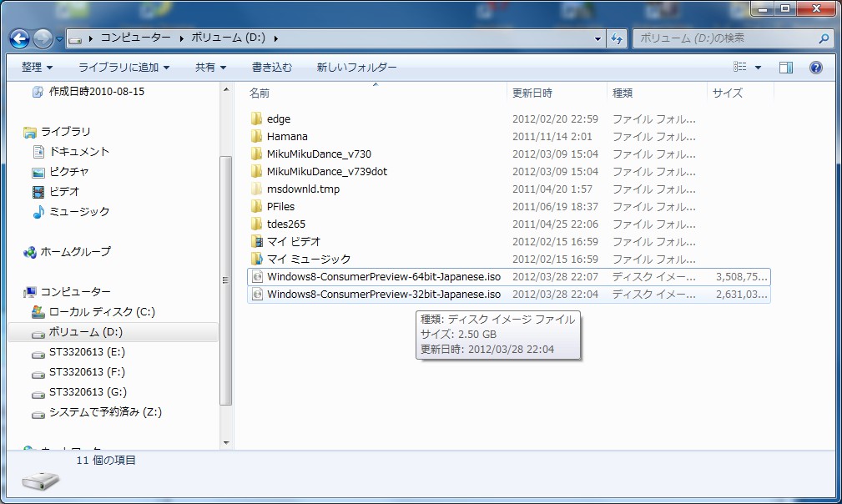This screenshot has height=504, width=842.
Task: Click the refresh button beside the address bar
Action: (x=617, y=38)
